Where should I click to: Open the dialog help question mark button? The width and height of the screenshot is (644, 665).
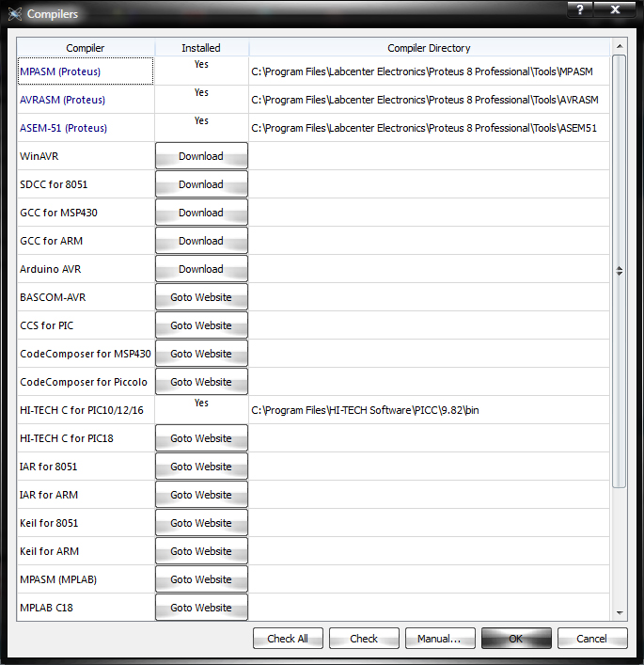579,9
